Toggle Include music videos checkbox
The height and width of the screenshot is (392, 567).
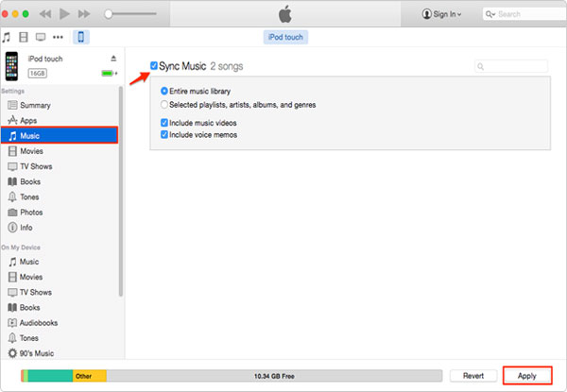[164, 123]
